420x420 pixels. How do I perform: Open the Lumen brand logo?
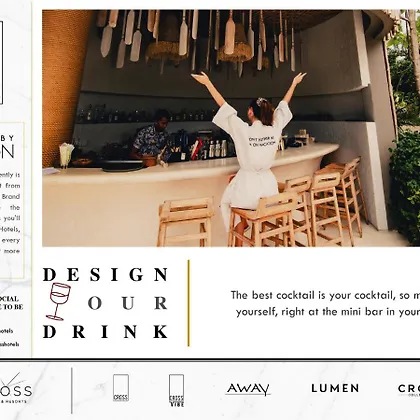tap(335, 388)
